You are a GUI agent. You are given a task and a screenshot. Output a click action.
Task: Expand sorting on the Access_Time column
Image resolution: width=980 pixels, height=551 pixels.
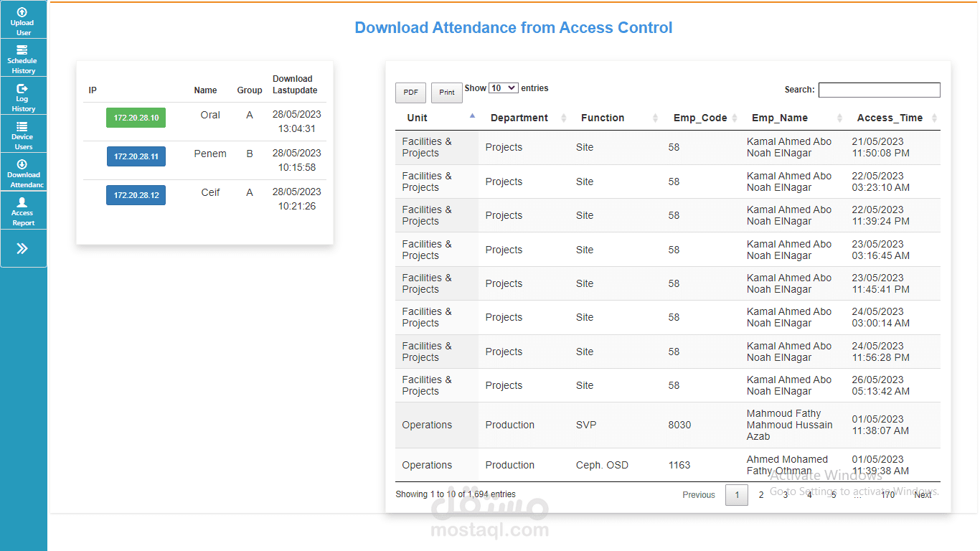coord(933,118)
